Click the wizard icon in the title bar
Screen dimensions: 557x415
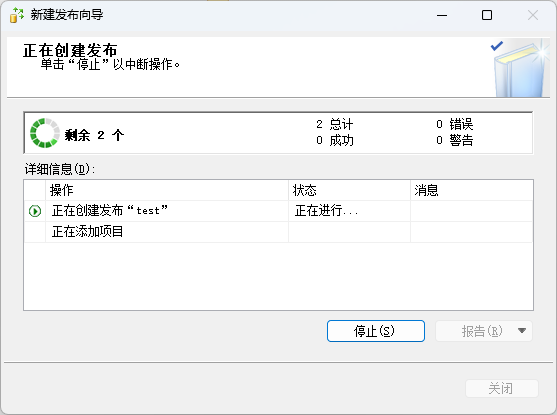(16, 15)
